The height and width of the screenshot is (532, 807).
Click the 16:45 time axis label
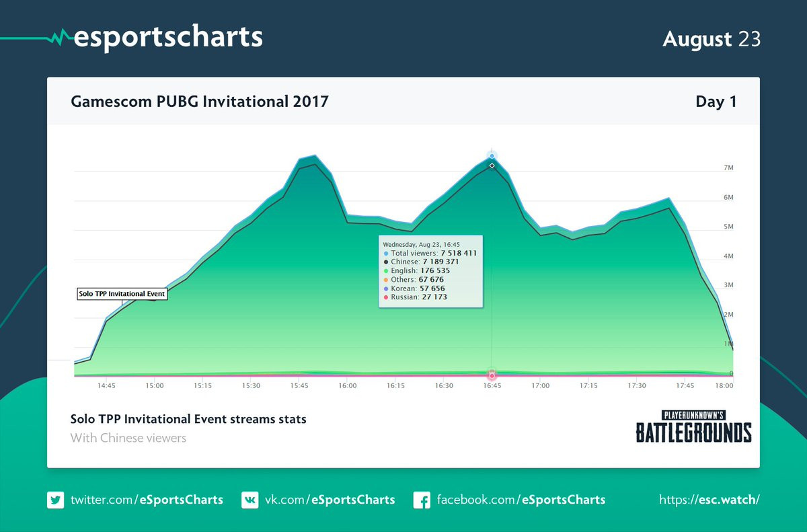(492, 386)
